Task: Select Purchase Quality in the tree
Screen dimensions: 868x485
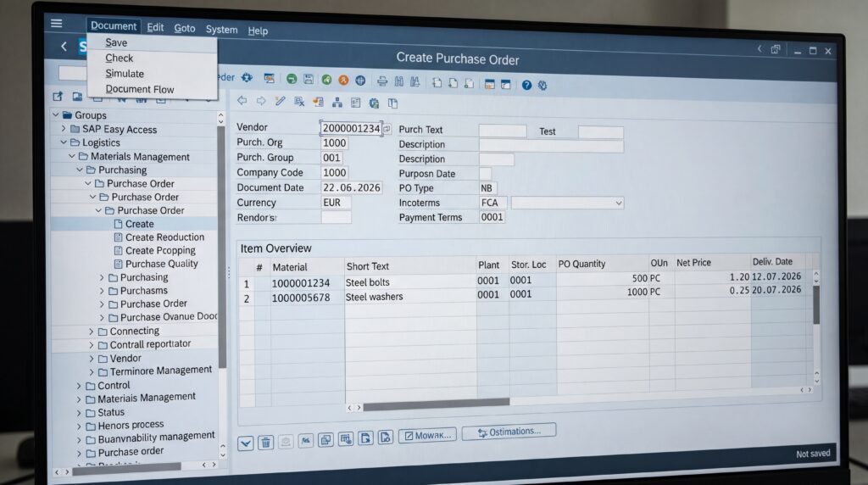Action: coord(161,264)
